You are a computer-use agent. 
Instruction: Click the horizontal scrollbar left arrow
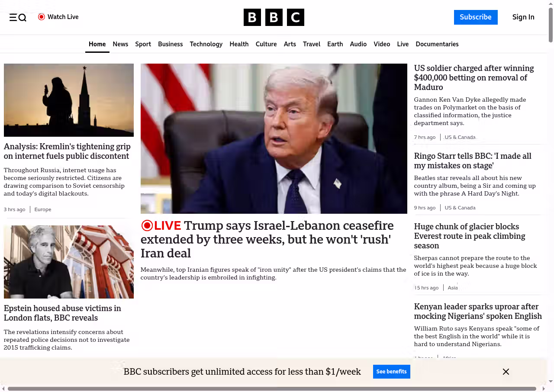tap(3, 389)
